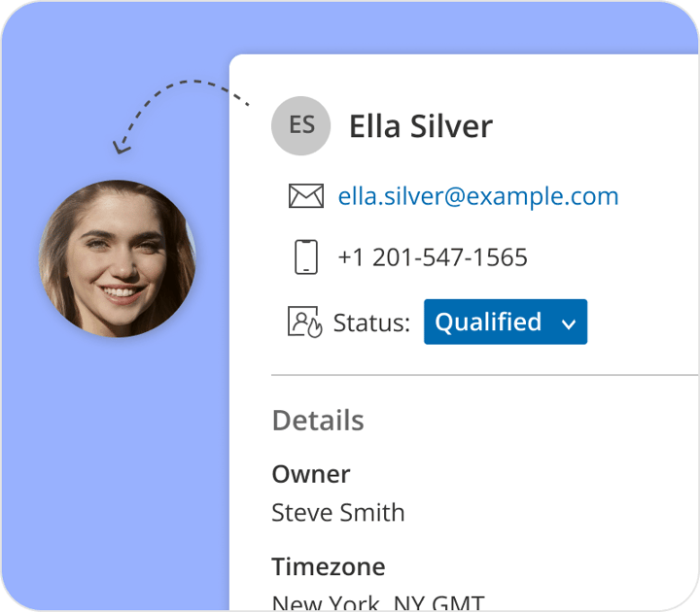
Task: Click the arrowhead pointing at the photo
Action: tap(121, 147)
